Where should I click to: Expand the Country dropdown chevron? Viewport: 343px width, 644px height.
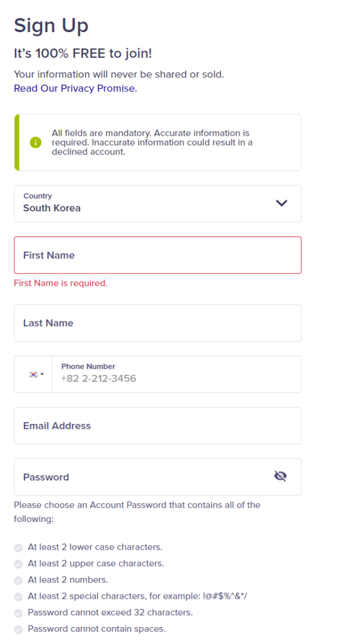281,203
